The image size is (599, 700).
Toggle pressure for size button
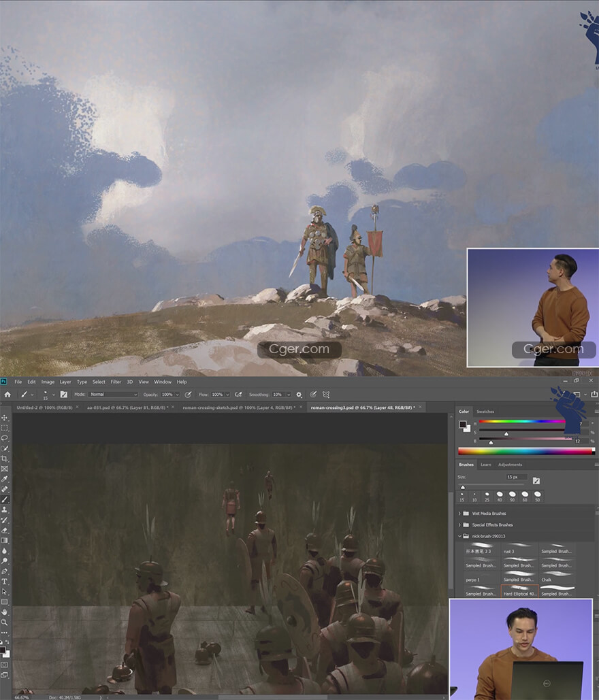(x=313, y=395)
